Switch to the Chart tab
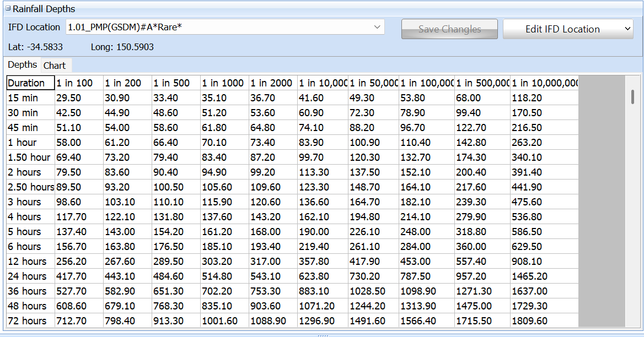The image size is (644, 337). (x=55, y=65)
